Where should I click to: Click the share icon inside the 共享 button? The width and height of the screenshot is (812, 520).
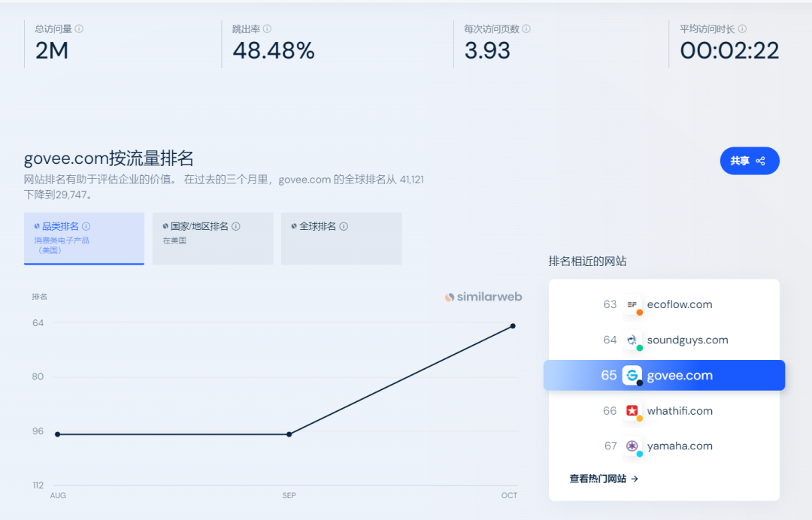(761, 160)
